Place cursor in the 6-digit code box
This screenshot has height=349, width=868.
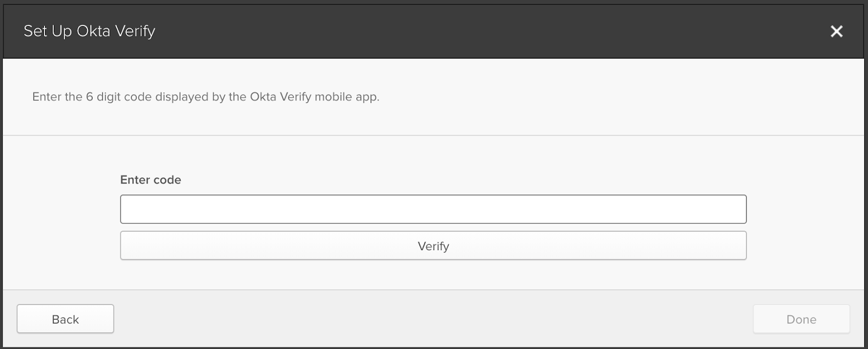(x=433, y=209)
